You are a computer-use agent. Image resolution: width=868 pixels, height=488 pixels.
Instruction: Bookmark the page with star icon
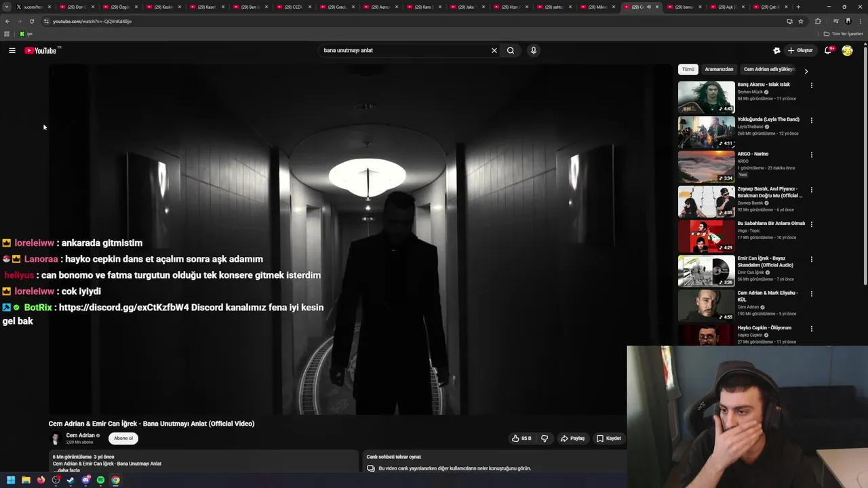click(801, 21)
